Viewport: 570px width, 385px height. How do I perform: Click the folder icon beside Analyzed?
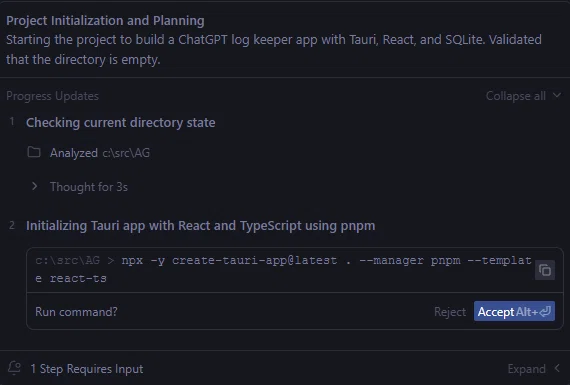pos(34,152)
